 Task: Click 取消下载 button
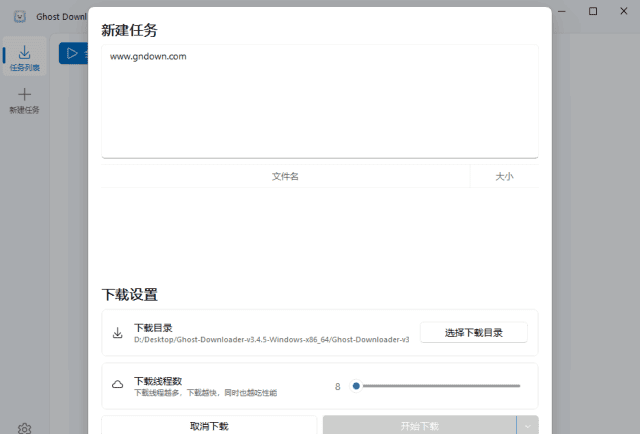(209, 425)
